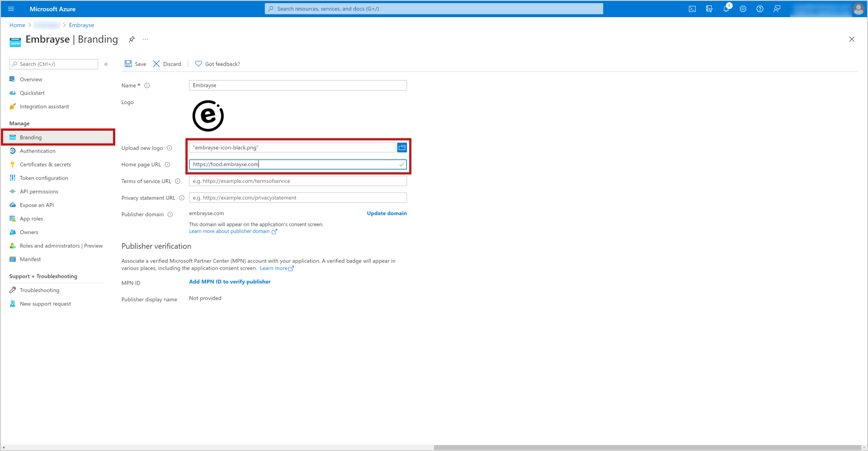Open the Azure portal hamburger menu
Viewport: 868px width, 451px height.
[x=11, y=9]
